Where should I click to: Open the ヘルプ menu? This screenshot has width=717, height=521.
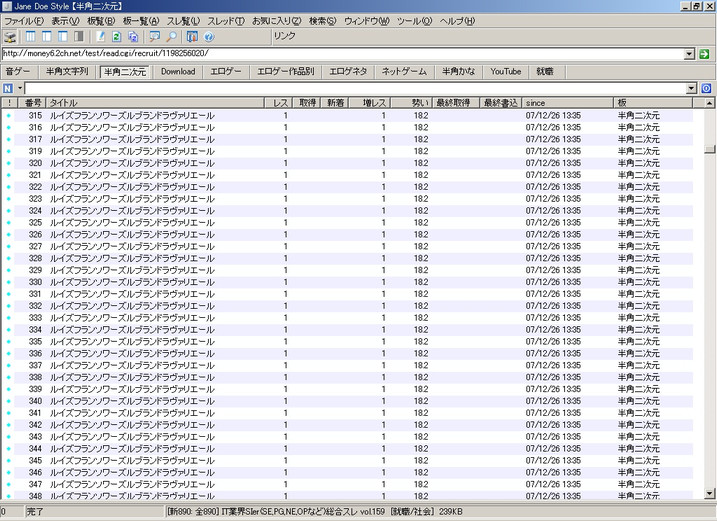457,21
